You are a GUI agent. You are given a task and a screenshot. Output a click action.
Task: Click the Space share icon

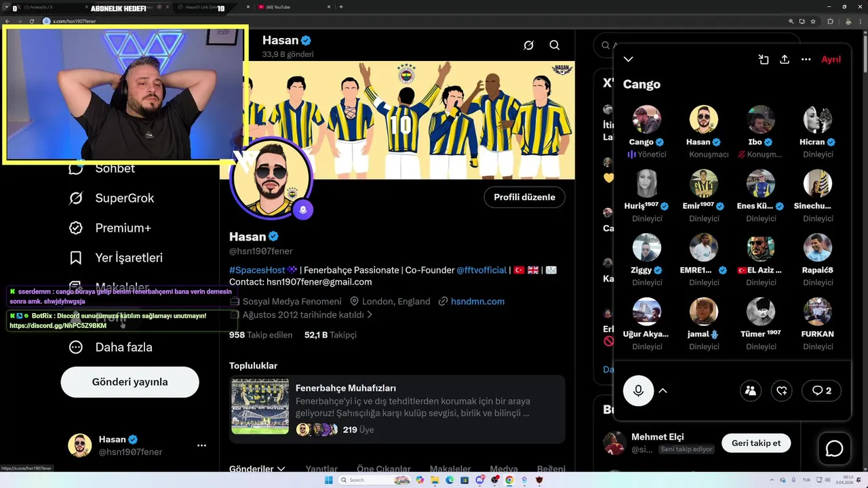tap(785, 59)
